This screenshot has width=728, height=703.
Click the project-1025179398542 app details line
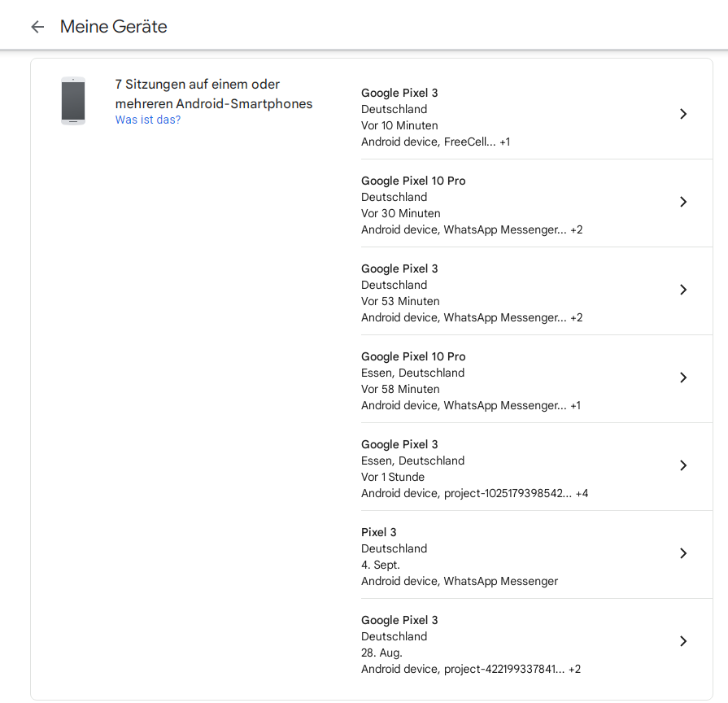474,493
